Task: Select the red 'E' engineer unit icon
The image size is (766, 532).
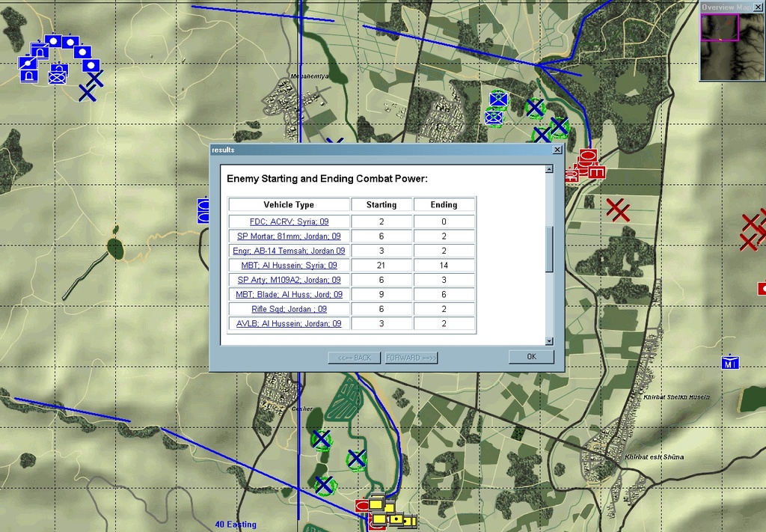Action: (x=596, y=172)
